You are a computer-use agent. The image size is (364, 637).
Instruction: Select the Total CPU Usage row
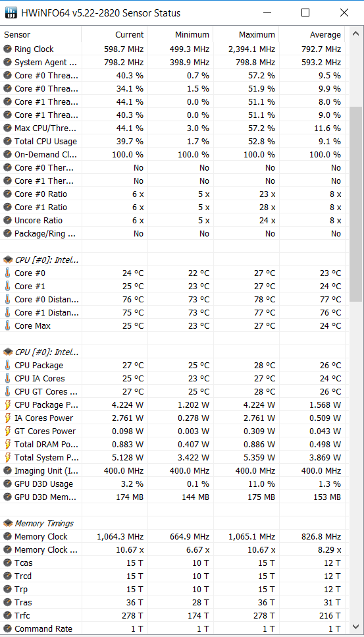pyautogui.click(x=172, y=142)
